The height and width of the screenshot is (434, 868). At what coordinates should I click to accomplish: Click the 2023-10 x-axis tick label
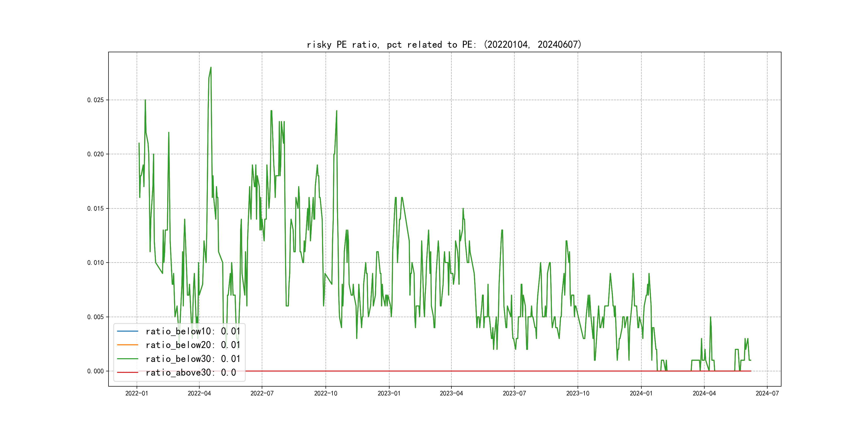[x=578, y=393]
